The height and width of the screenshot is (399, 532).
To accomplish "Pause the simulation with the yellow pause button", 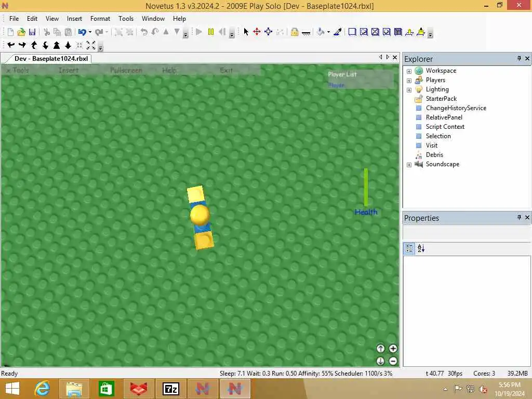I will point(211,32).
